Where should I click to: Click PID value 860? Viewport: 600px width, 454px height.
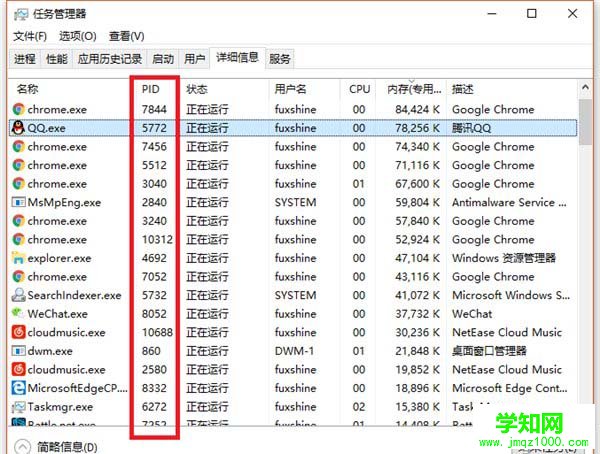pyautogui.click(x=151, y=351)
